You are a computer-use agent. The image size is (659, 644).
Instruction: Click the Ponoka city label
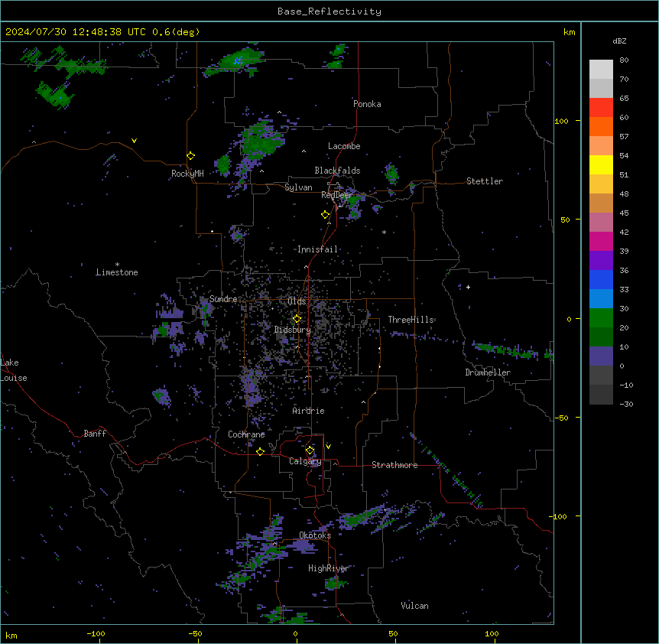click(x=367, y=104)
